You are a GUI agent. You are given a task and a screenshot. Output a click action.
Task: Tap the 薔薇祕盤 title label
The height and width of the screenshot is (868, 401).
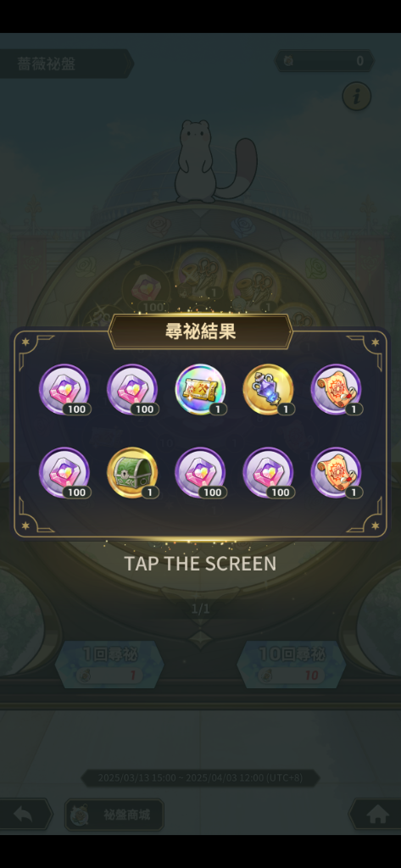pos(47,63)
